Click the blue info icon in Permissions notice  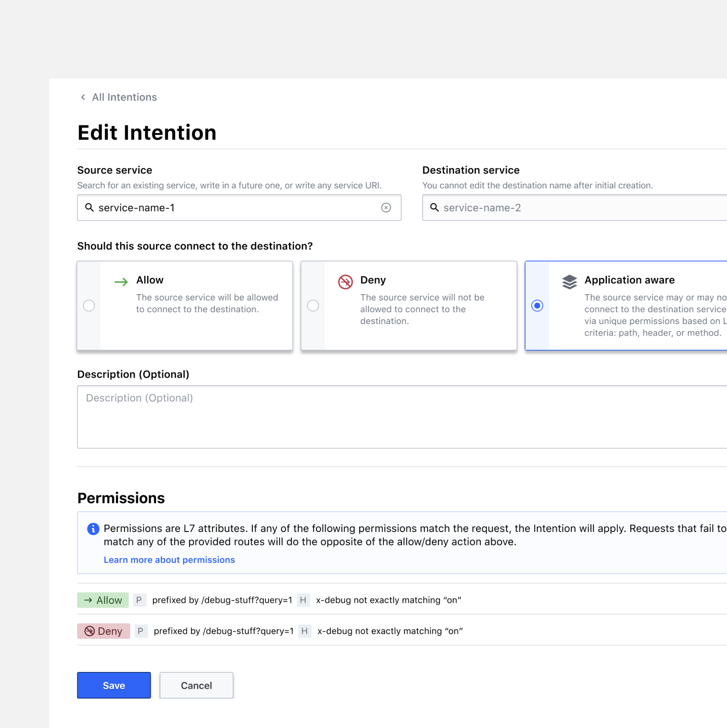93,529
